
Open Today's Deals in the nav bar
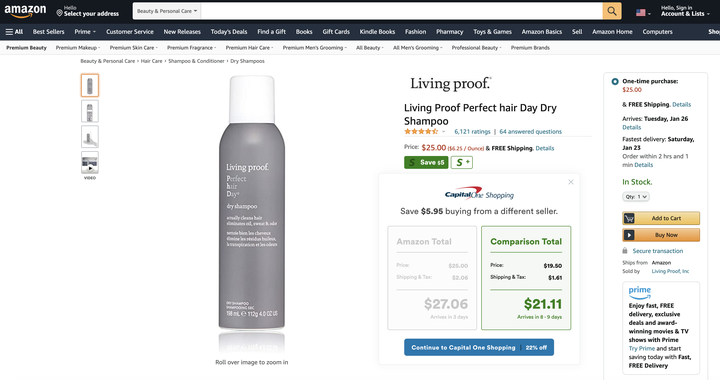(x=229, y=32)
